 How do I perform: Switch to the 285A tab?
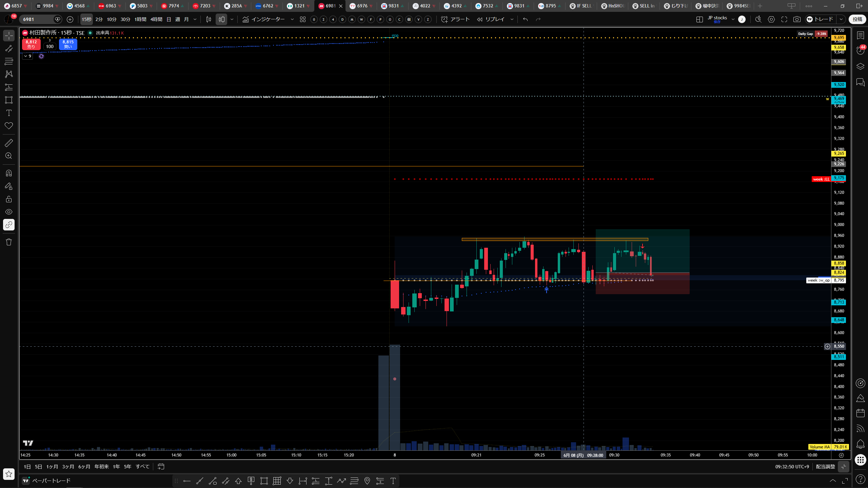pyautogui.click(x=236, y=6)
